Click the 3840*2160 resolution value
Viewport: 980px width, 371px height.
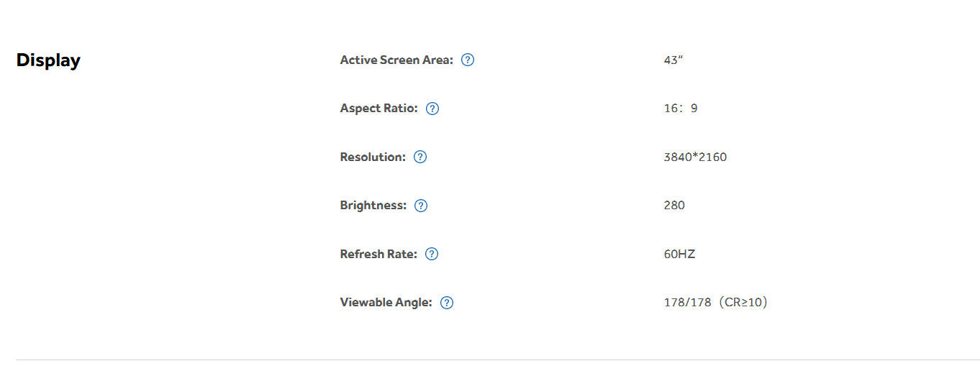pyautogui.click(x=695, y=157)
